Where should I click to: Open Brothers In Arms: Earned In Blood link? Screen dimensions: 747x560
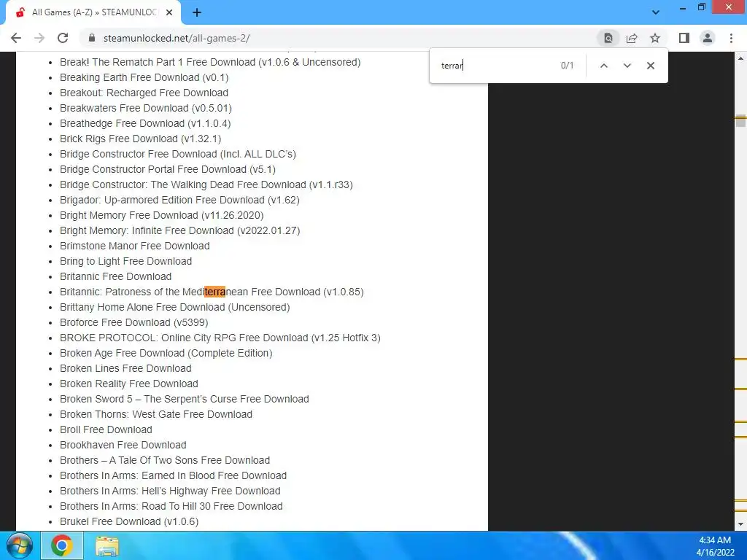click(174, 475)
